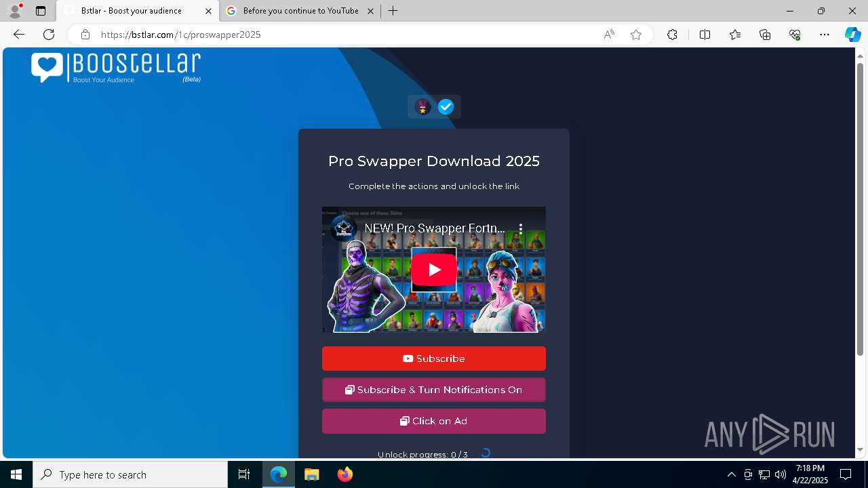Screen dimensions: 868x488
Task: Open the Copilot sidebar
Action: (852, 35)
